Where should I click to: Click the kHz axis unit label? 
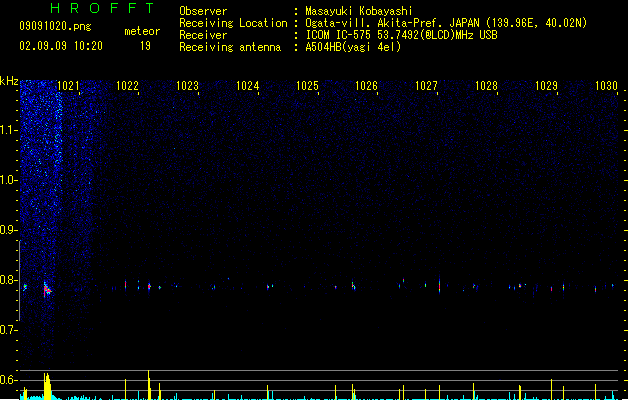(x=9, y=81)
